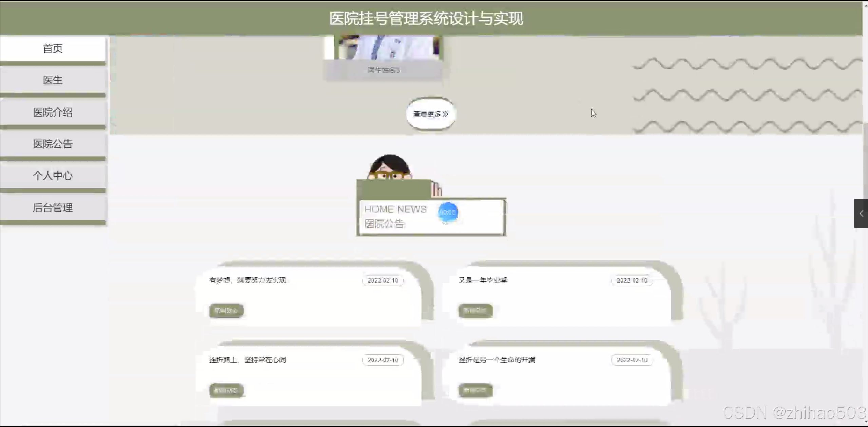Screen dimensions: 868x427
Task: Go to 医院介绍 in sidebar
Action: coord(53,112)
